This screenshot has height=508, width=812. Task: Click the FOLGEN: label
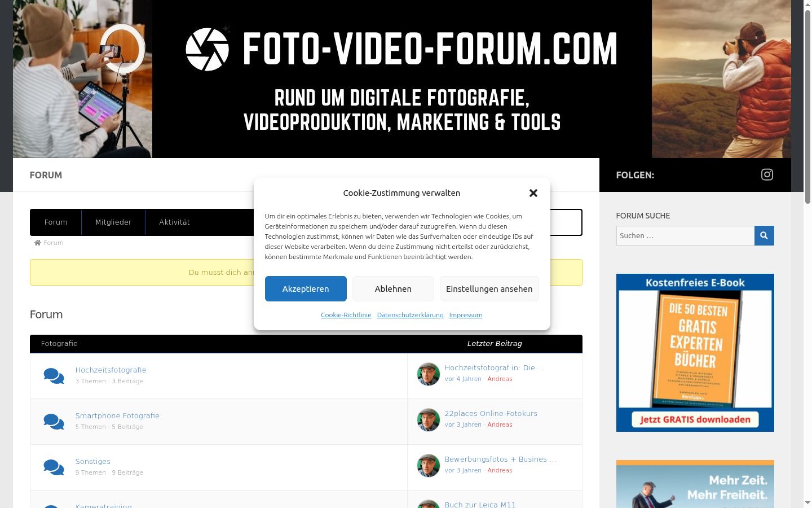(635, 175)
